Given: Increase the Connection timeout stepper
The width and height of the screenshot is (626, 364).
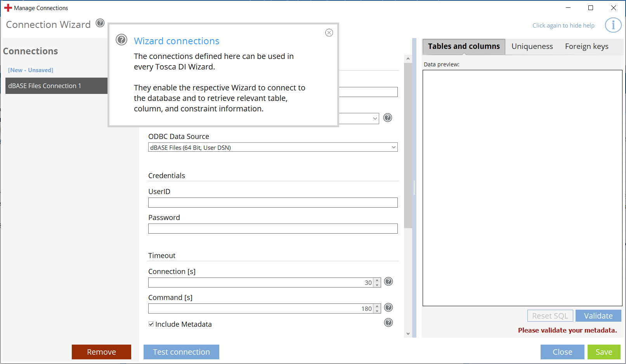Looking at the screenshot, I should pyautogui.click(x=377, y=280).
